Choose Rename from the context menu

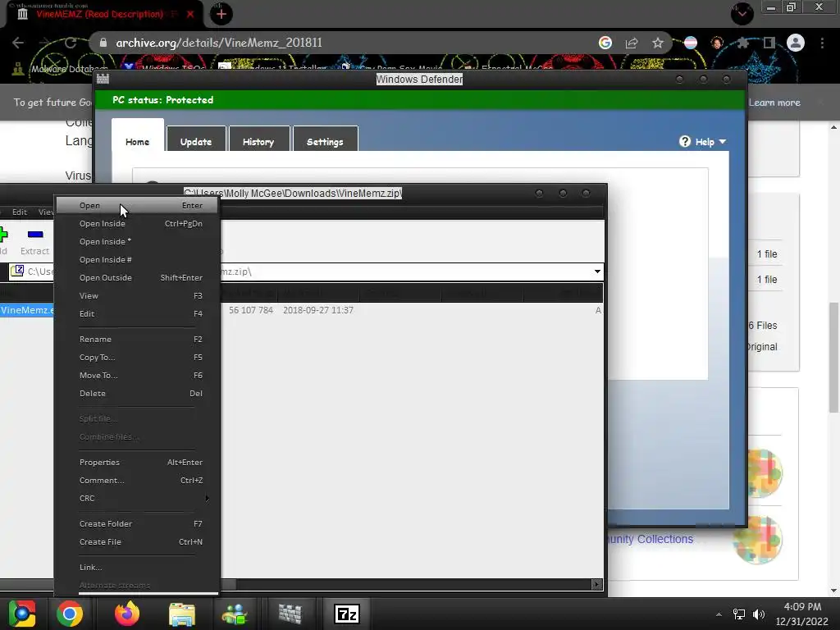point(137,339)
